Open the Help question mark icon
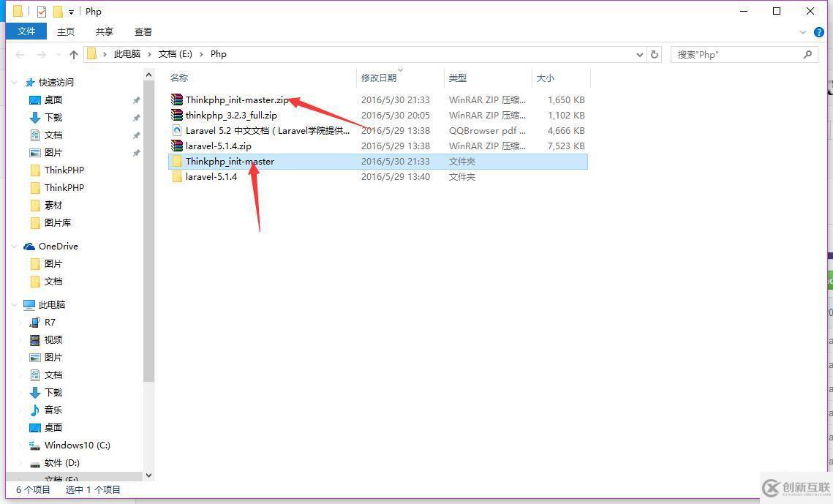 pos(819,32)
